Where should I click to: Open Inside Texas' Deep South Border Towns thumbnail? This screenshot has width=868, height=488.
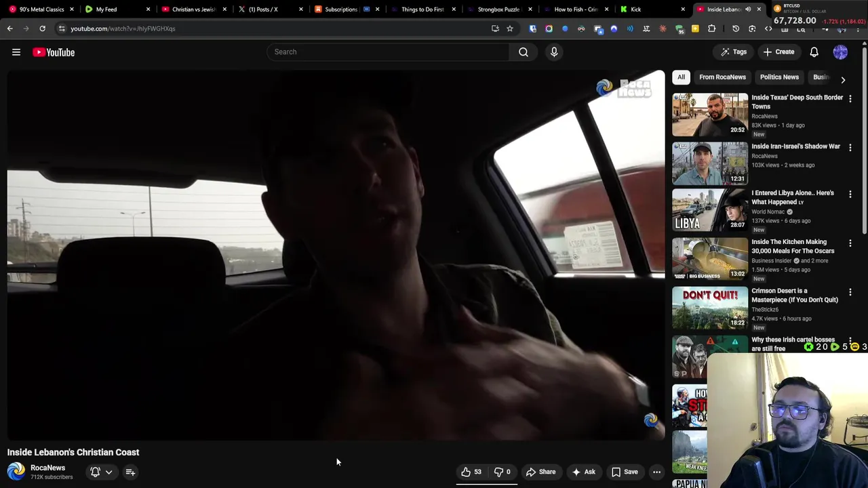pos(710,115)
